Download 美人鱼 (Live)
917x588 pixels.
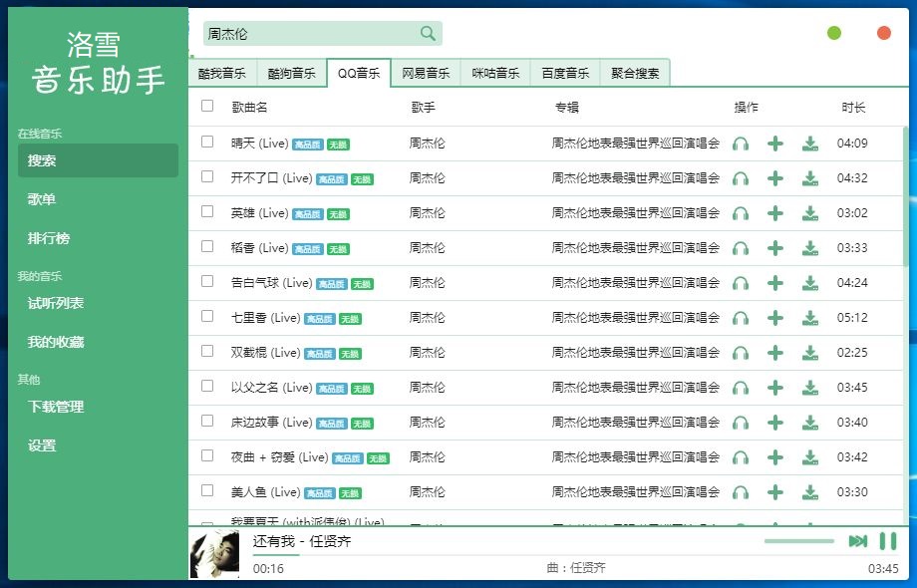click(810, 492)
